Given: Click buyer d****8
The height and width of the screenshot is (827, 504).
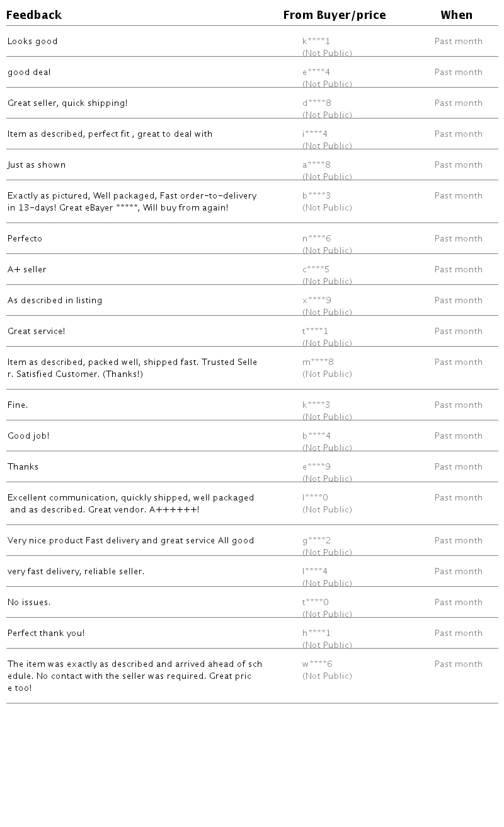Looking at the screenshot, I should coord(317,103).
